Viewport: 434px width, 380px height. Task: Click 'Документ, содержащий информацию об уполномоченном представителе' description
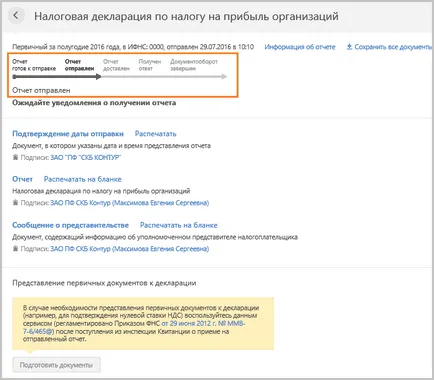pyautogui.click(x=155, y=237)
